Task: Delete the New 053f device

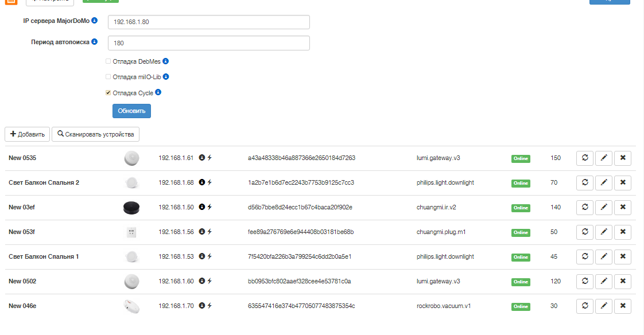Action: (x=623, y=232)
